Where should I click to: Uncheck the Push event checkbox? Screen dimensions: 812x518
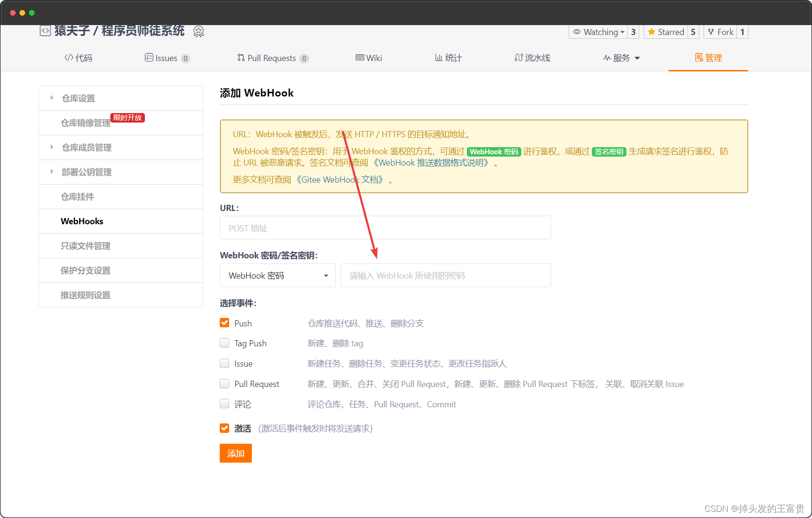pos(224,323)
